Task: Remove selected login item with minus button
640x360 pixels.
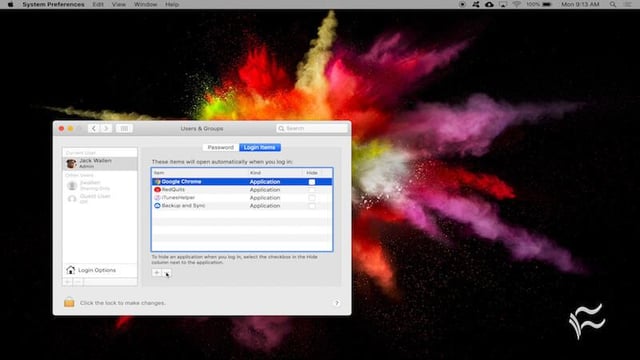Action: coord(167,273)
